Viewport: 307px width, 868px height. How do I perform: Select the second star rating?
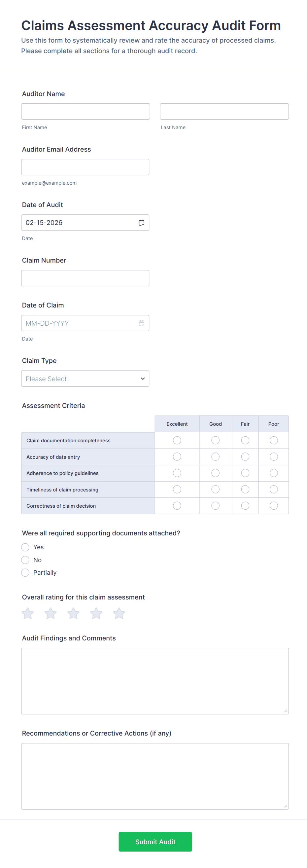pos(51,613)
